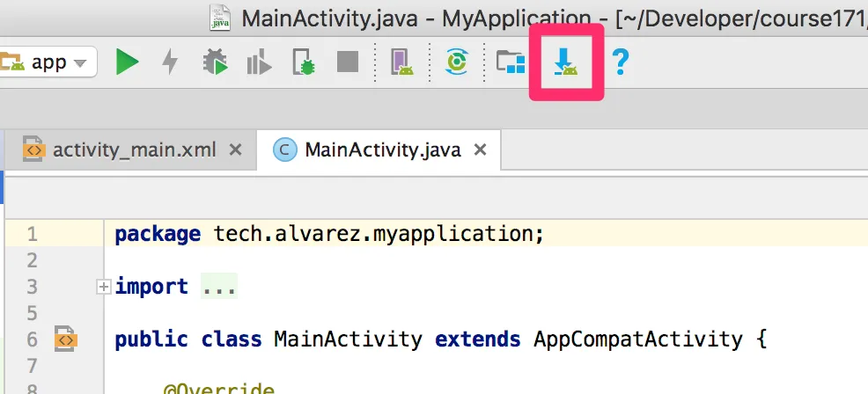Click the folded import ellipsis
Image resolution: width=868 pixels, height=394 pixels.
tap(219, 287)
